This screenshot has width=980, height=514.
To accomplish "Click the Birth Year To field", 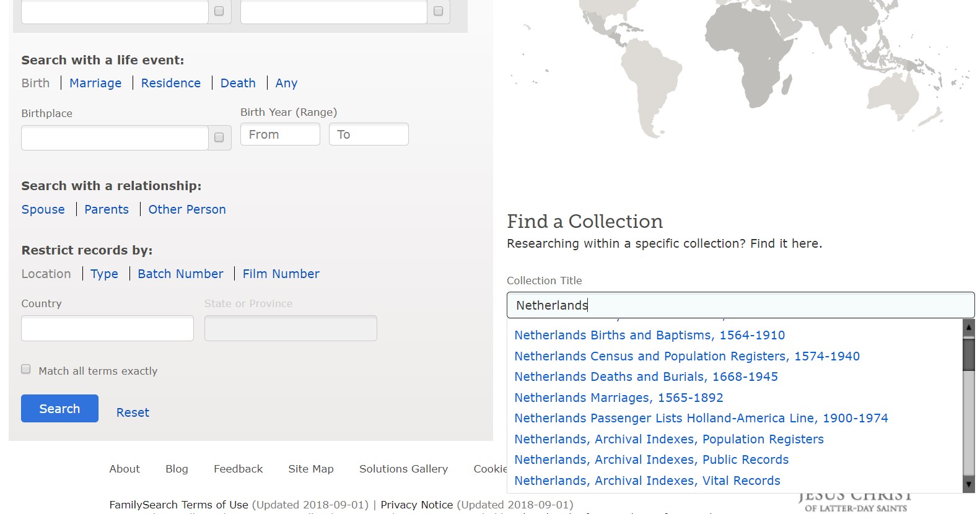I will [x=369, y=134].
